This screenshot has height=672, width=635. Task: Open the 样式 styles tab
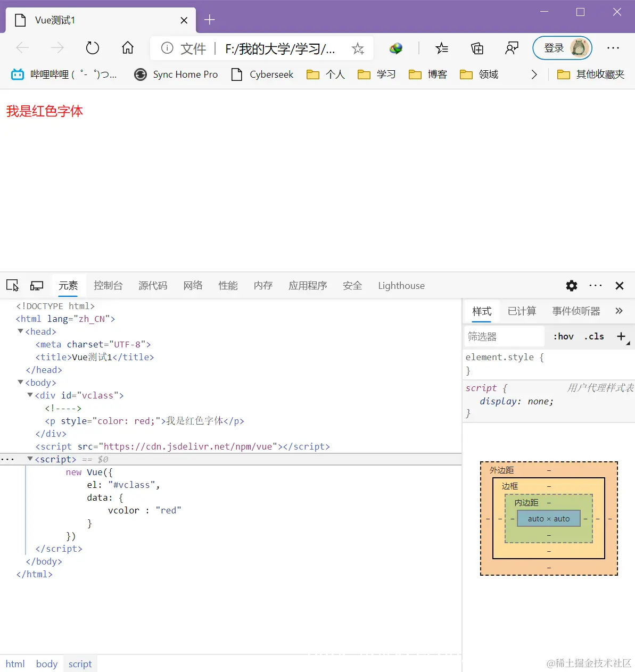coord(482,311)
